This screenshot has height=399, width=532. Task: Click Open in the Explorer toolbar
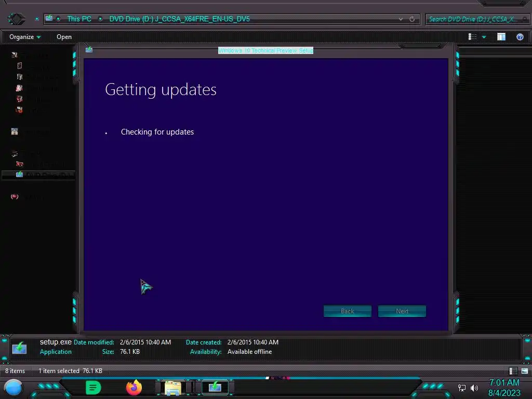click(x=64, y=37)
